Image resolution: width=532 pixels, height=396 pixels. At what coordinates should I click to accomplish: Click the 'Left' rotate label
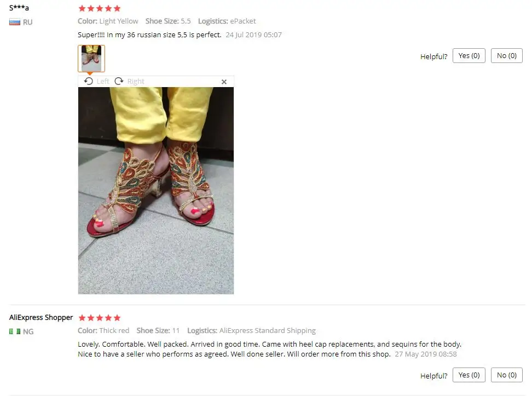pos(103,81)
